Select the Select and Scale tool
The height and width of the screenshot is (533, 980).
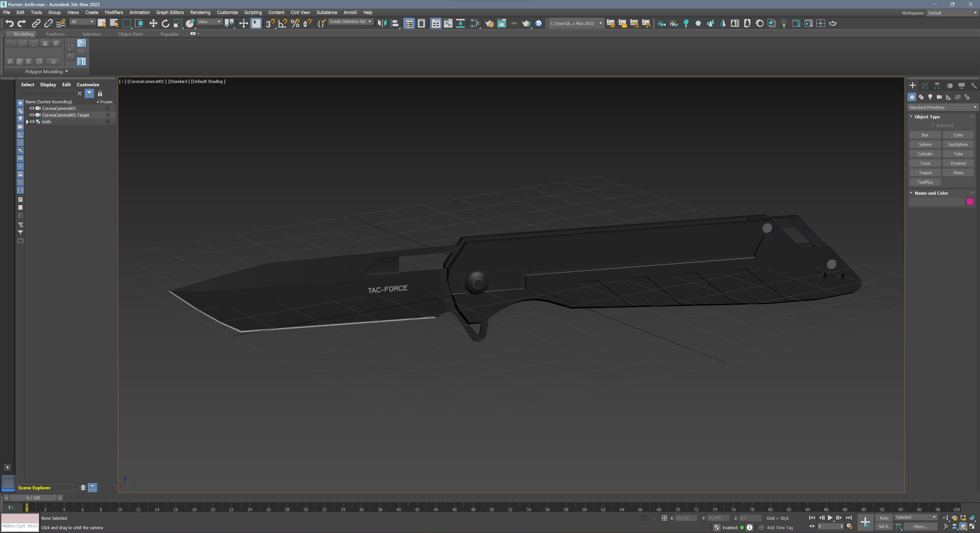(177, 23)
